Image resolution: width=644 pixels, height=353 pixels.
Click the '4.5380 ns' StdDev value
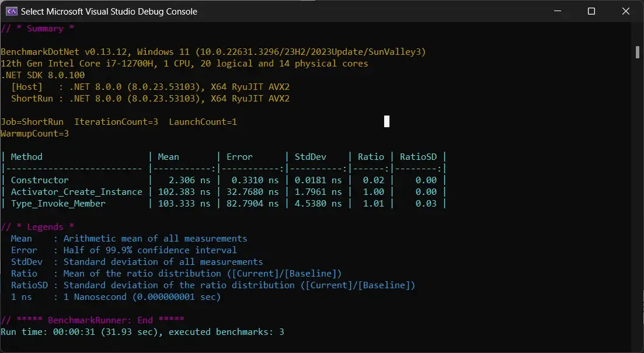[x=318, y=204]
